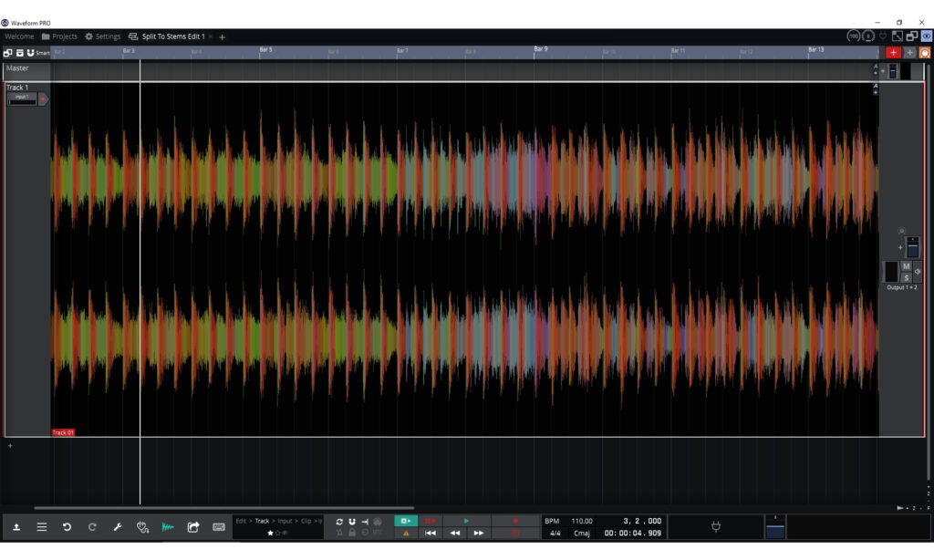Click the Bar 9 marker on the timeline

540,49
